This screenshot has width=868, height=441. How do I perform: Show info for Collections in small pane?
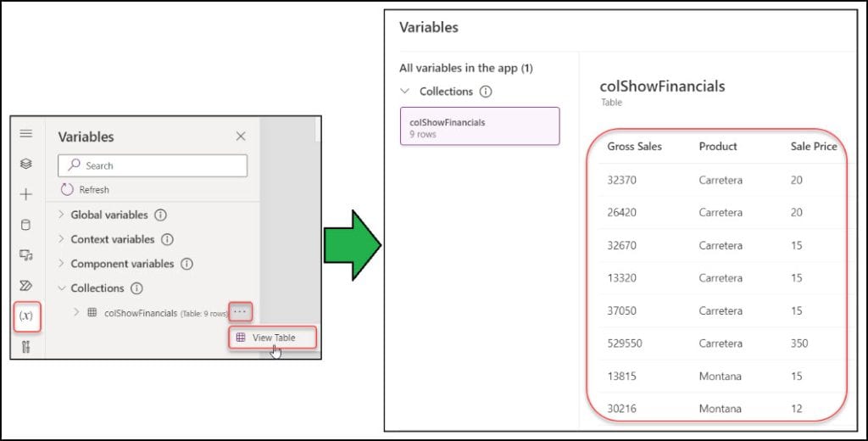136,288
